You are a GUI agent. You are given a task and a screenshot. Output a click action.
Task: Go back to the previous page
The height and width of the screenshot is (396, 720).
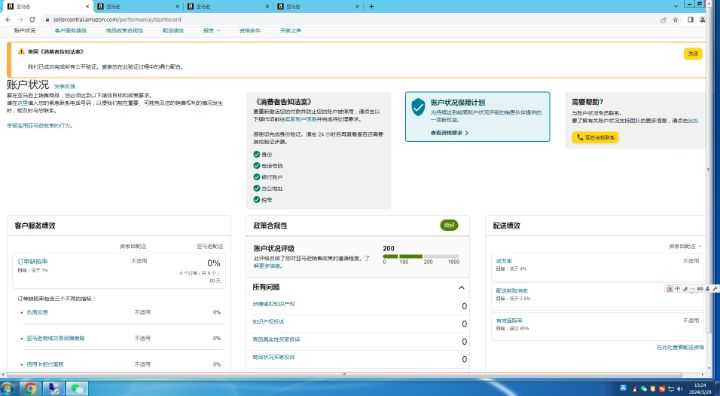coord(8,20)
